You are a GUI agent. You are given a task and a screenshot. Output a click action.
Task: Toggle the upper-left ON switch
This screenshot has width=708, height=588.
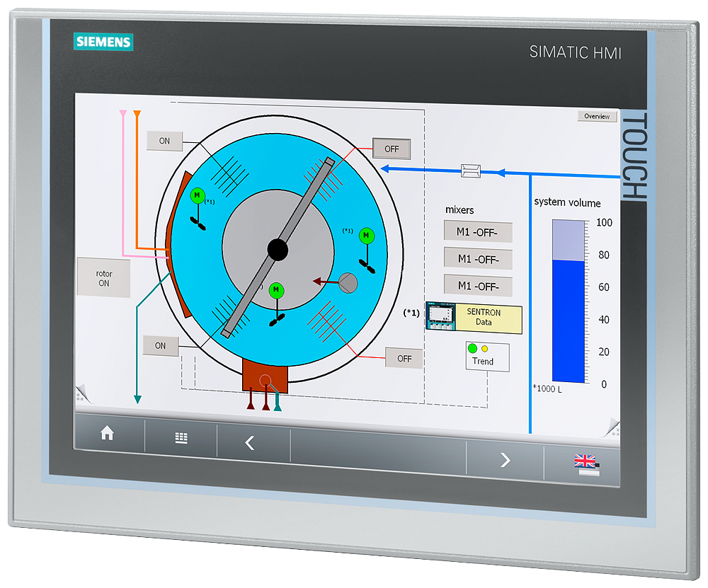tap(164, 141)
